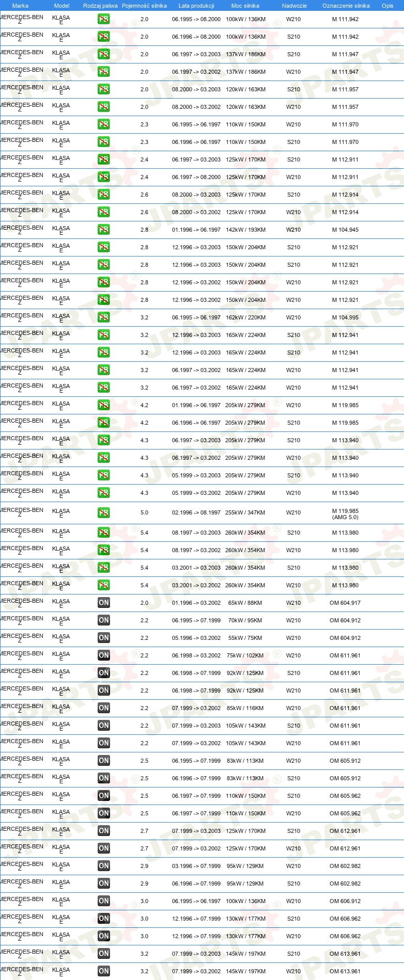This screenshot has height=980, width=404.
Task: Click the 162kW / 220KM power cell
Action: [245, 317]
